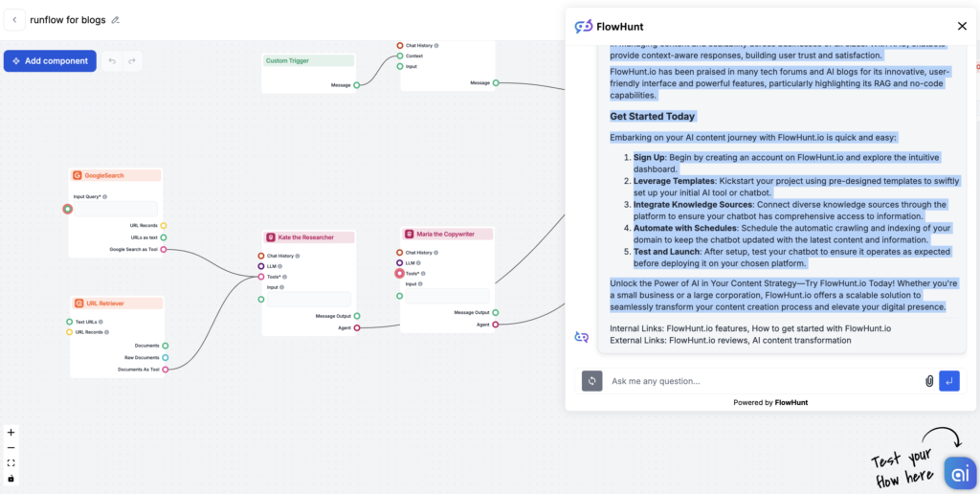Click the pencil icon to rename the flow
The height and width of the screenshot is (494, 980).
(116, 20)
